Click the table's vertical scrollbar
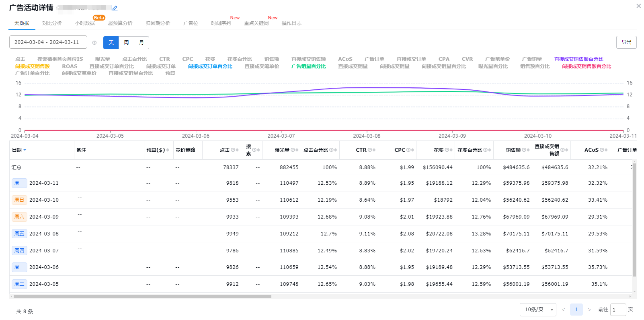The image size is (644, 320). [x=634, y=219]
